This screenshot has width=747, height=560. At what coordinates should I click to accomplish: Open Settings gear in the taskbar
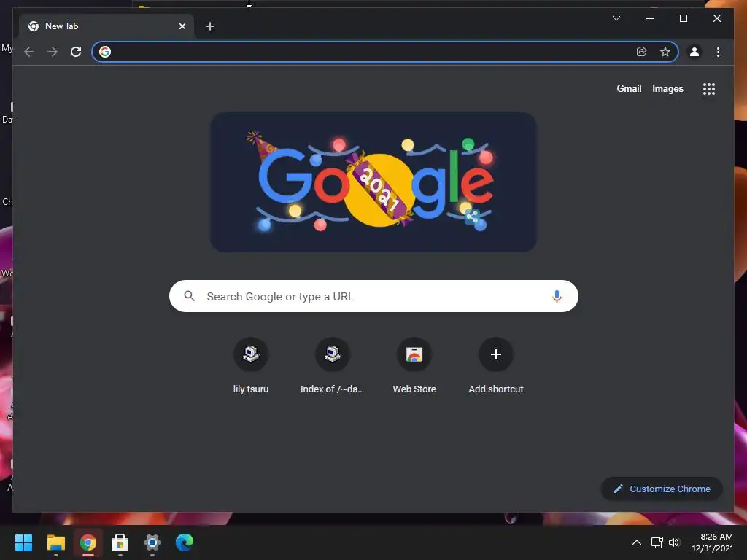tap(152, 542)
